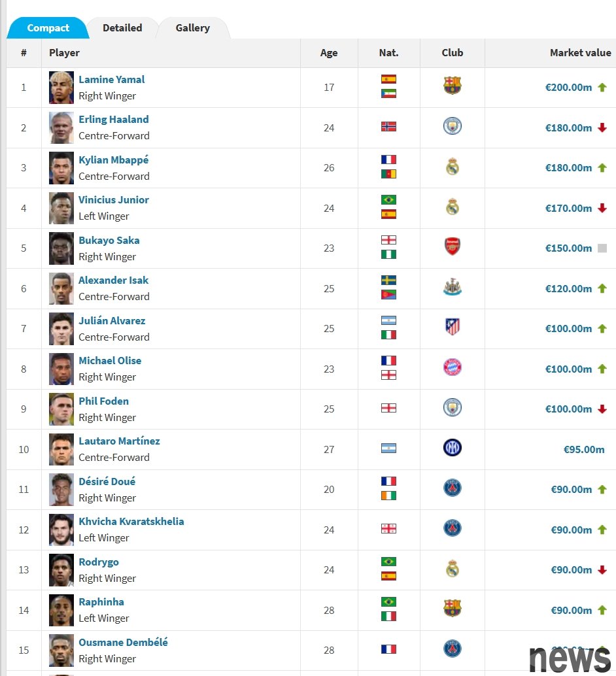The image size is (616, 676).
Task: Click Inter Milan crest for Lautaro Martínez
Action: click(x=452, y=447)
